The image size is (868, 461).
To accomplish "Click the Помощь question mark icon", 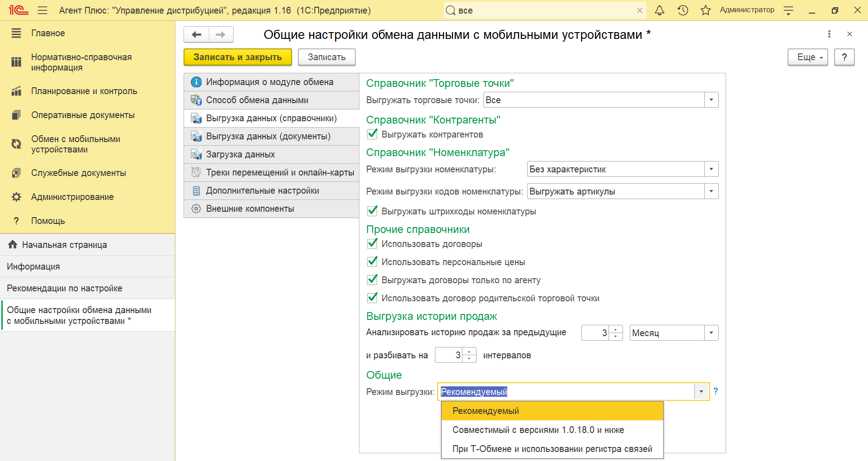I will [x=16, y=221].
